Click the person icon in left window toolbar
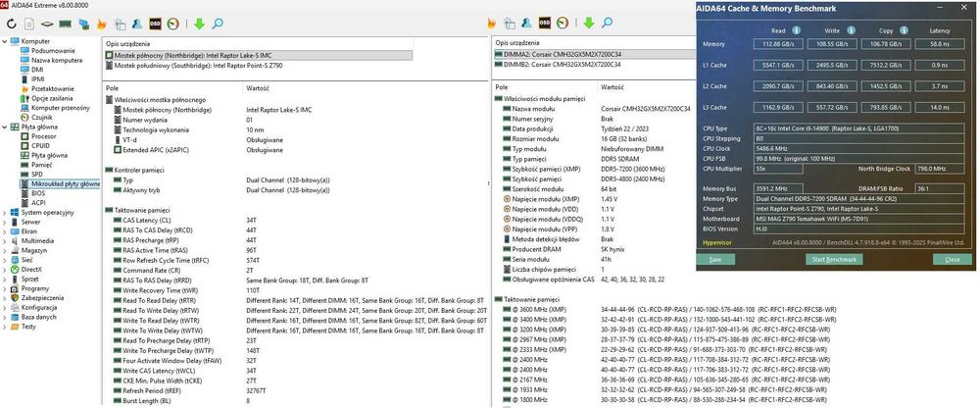The width and height of the screenshot is (980, 408). (137, 24)
